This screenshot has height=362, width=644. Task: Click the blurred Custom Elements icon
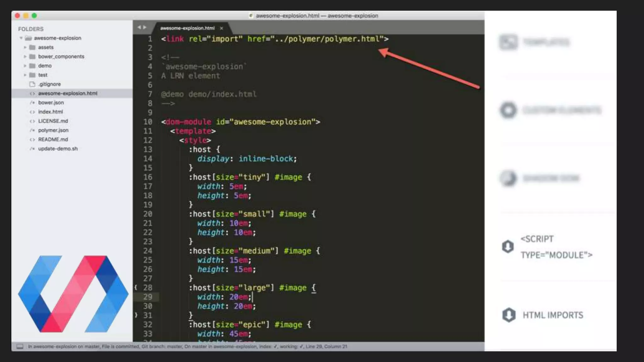pyautogui.click(x=508, y=110)
